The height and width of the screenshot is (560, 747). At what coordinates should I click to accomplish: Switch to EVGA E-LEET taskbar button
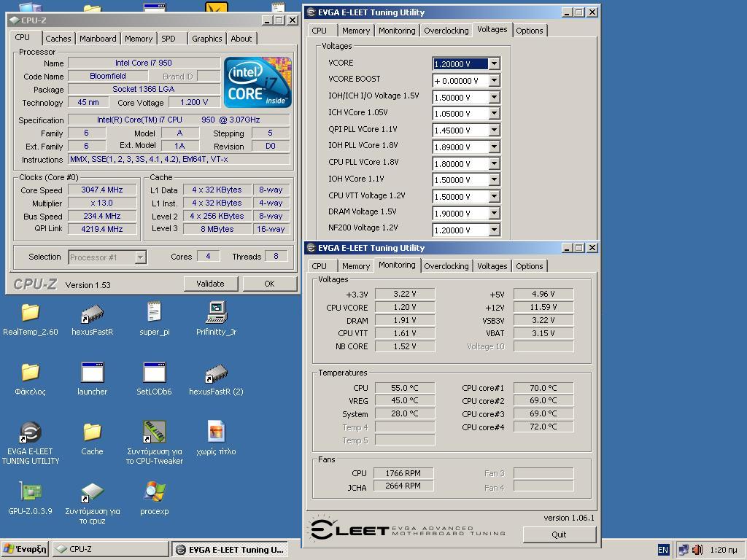[230, 549]
